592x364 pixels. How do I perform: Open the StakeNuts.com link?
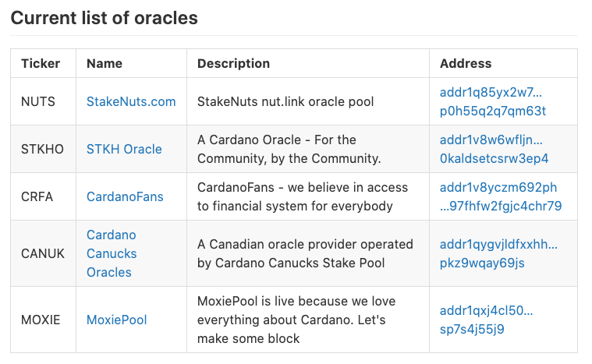coord(131,101)
